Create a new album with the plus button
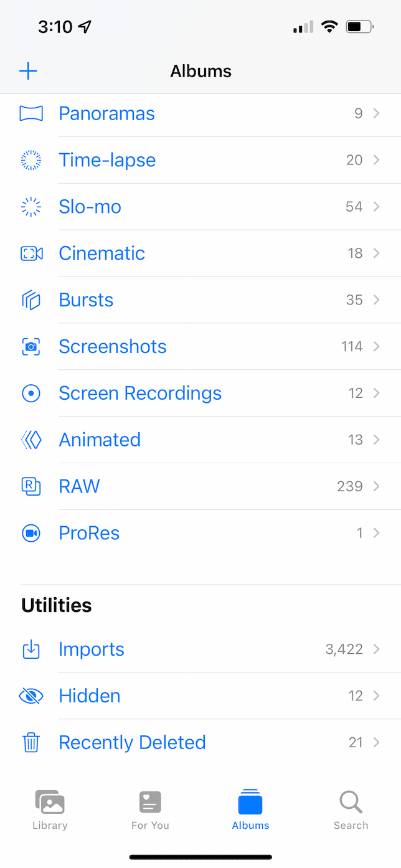This screenshot has height=868, width=401. tap(28, 71)
